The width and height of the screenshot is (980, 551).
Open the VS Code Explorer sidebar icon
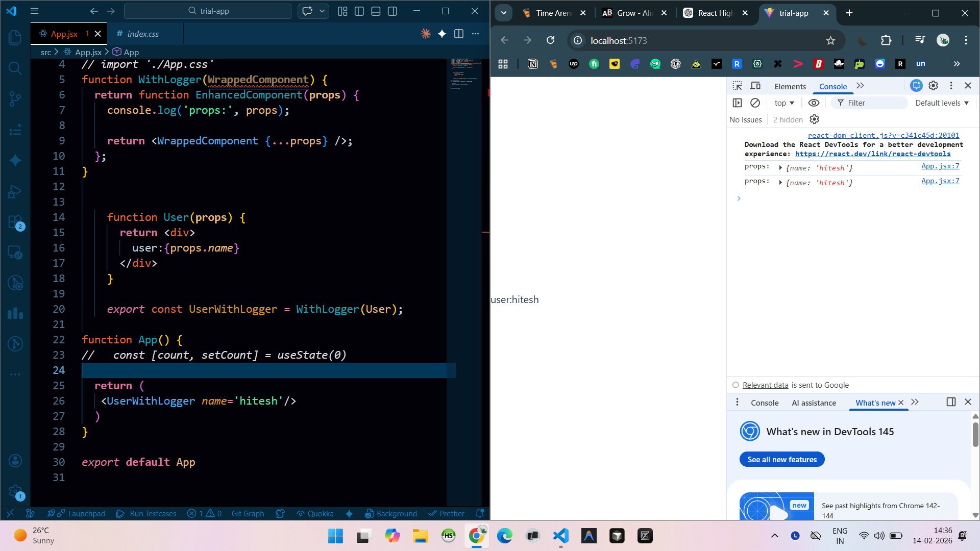point(15,37)
